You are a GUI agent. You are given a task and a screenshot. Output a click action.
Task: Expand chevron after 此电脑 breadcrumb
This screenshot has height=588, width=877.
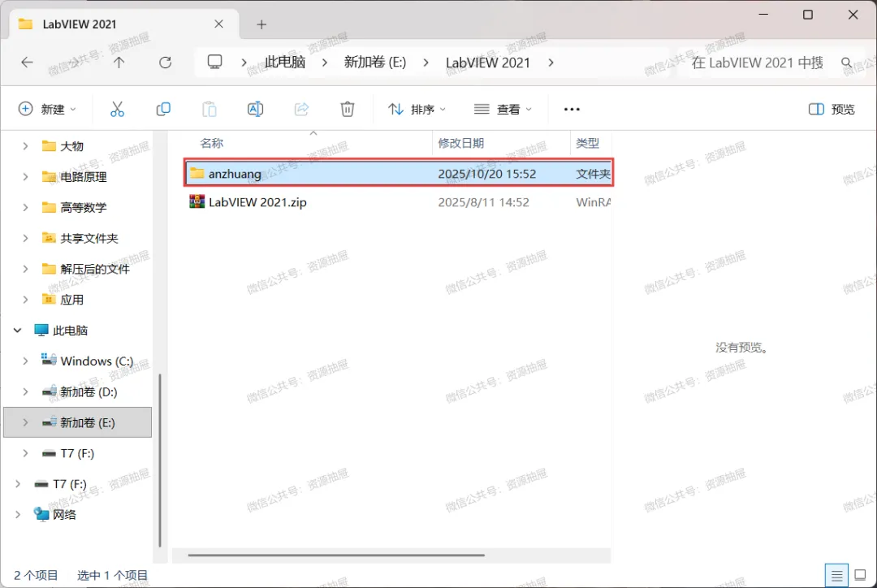324,62
